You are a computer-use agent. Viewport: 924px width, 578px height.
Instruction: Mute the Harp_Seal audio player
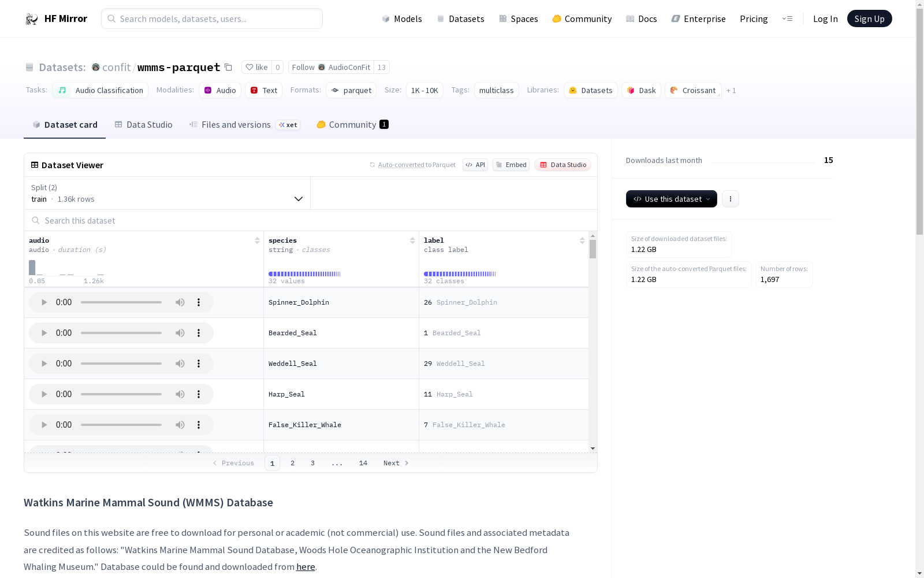(180, 394)
